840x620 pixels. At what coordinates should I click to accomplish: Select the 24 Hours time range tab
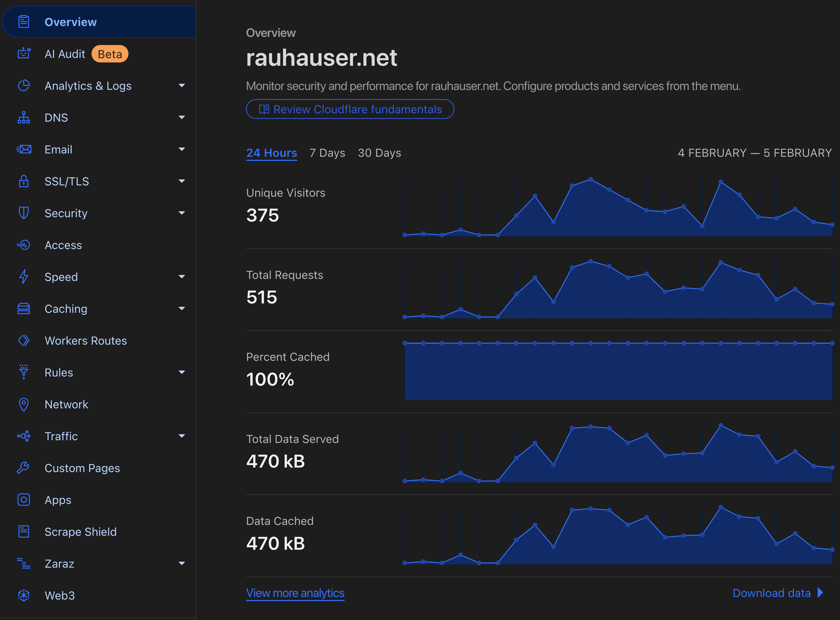point(271,153)
